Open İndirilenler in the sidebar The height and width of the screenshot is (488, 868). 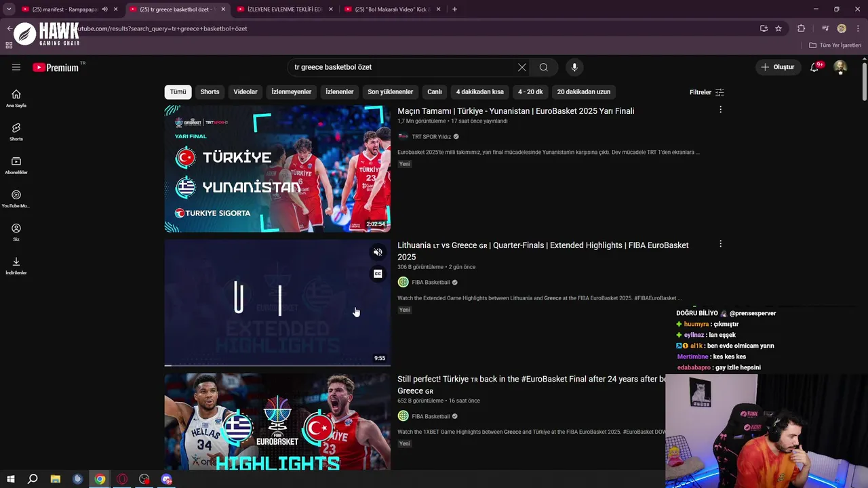click(x=16, y=266)
